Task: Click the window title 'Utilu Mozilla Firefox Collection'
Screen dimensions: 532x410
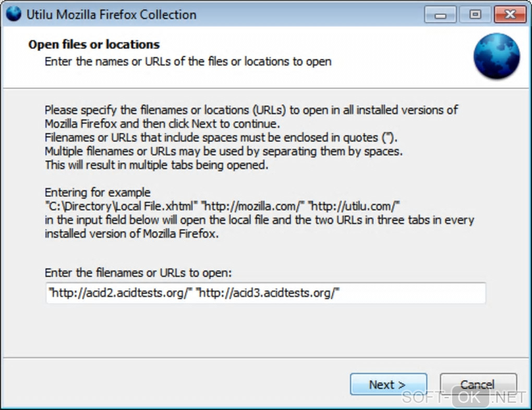Action: (111, 15)
